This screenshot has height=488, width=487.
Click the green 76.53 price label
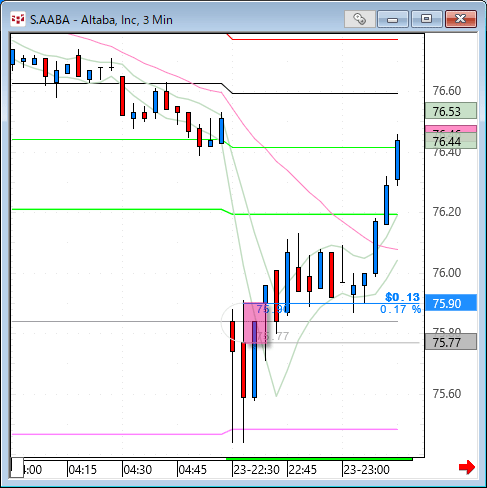coord(451,111)
